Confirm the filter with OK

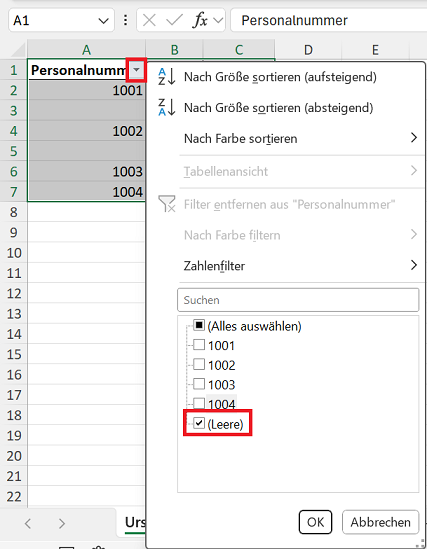(x=315, y=522)
